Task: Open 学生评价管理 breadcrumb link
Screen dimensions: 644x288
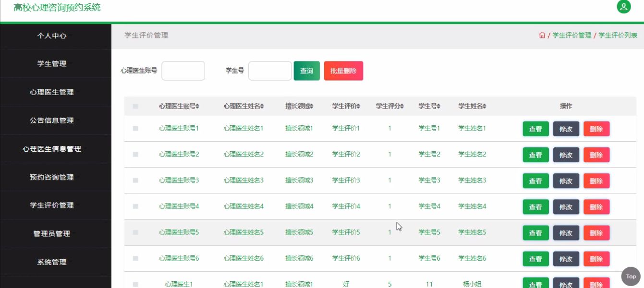Action: 572,35
